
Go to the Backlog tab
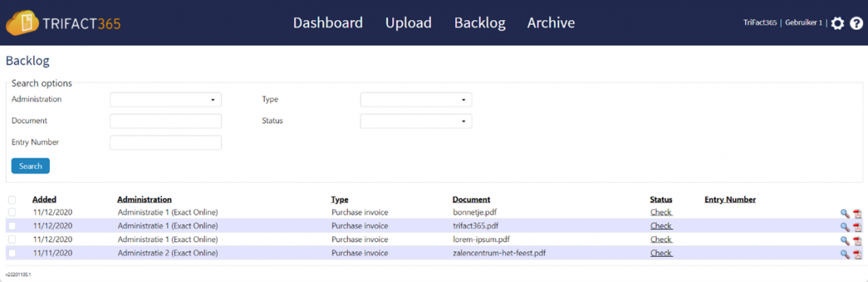[480, 23]
